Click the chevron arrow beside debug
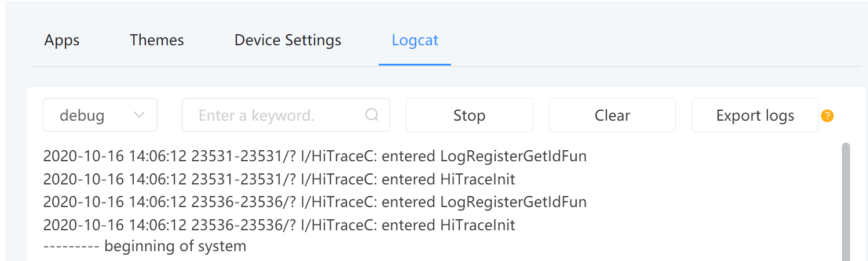This screenshot has height=261, width=868. [139, 115]
